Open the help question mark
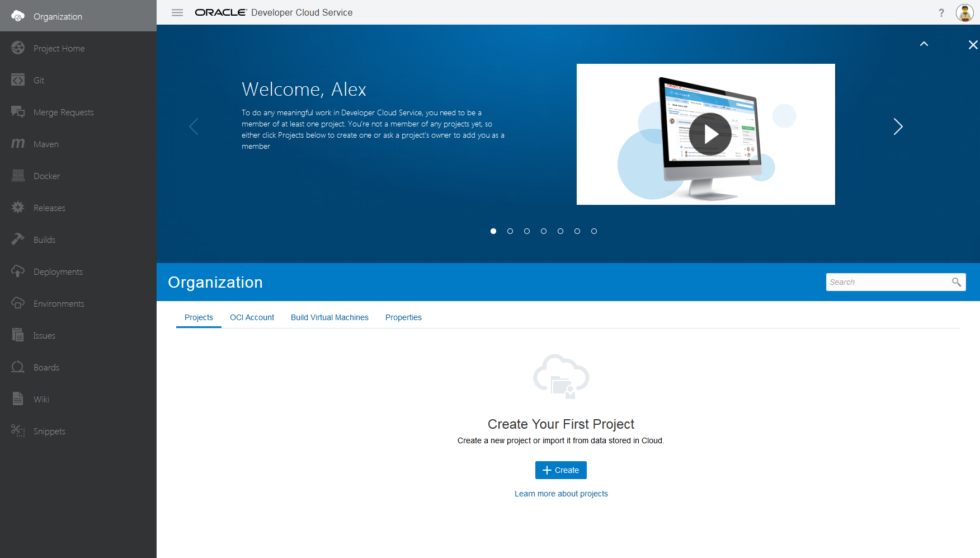The width and height of the screenshot is (980, 558). pos(941,12)
